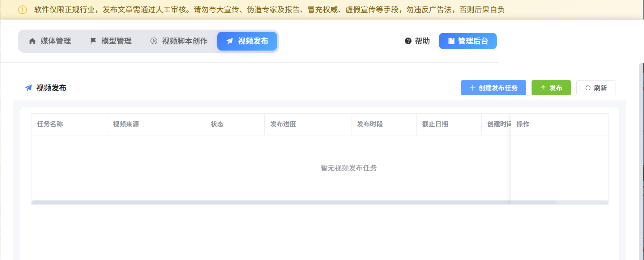Click the page's vertical scrollbar
The width and height of the screenshot is (644, 260).
click(641, 161)
